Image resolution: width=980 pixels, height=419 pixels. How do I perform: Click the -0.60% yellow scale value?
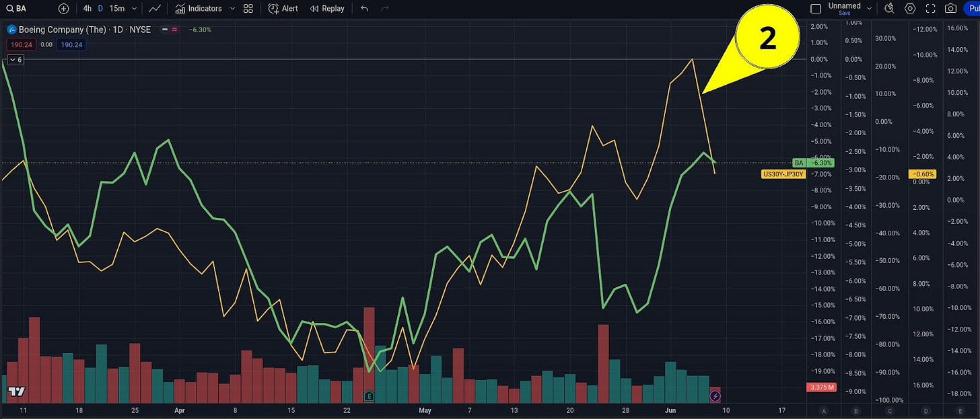click(x=923, y=174)
